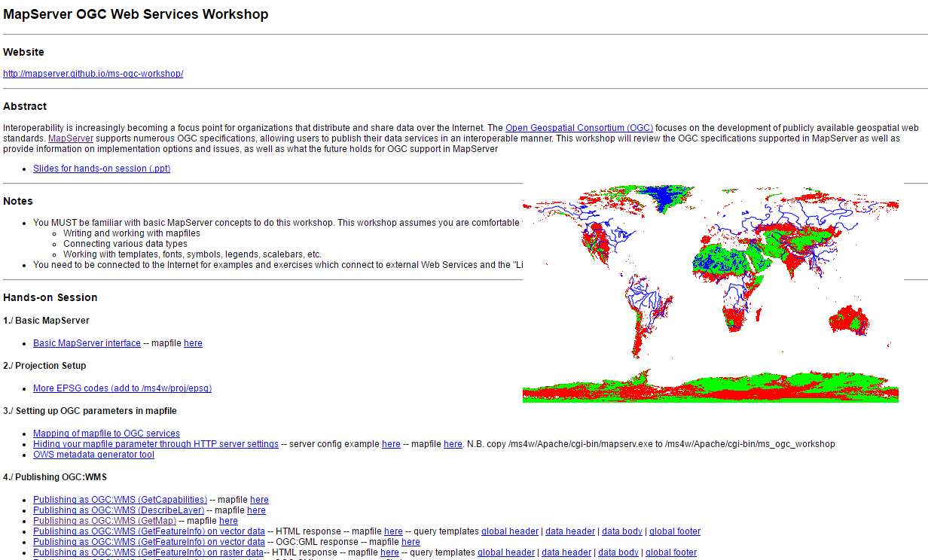
Task: Open Mapping of mapfile to OGC services
Action: (106, 434)
